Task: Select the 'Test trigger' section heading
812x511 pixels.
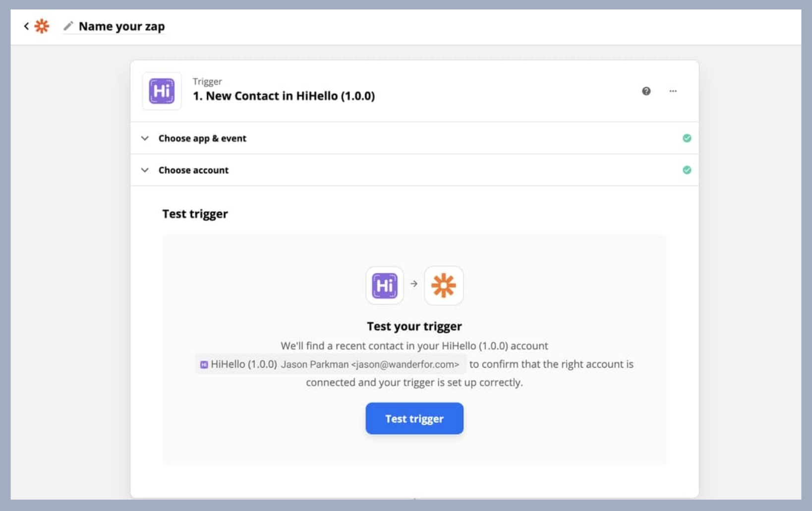Action: tap(195, 214)
